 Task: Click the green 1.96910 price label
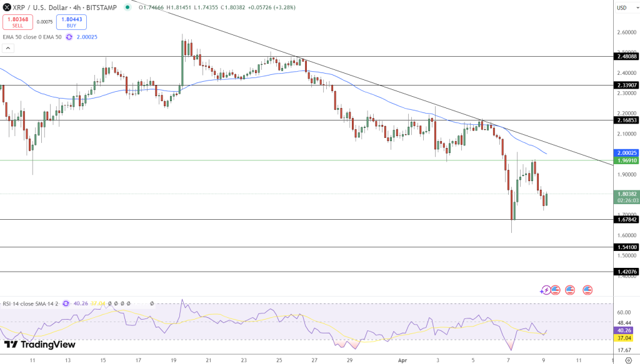coord(626,160)
